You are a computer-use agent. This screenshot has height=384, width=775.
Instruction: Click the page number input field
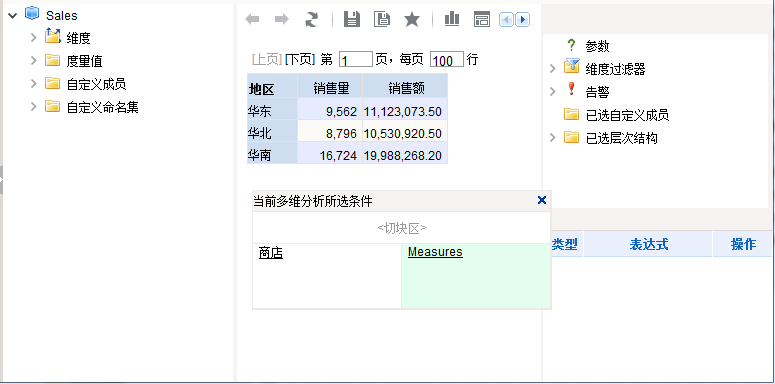(356, 60)
